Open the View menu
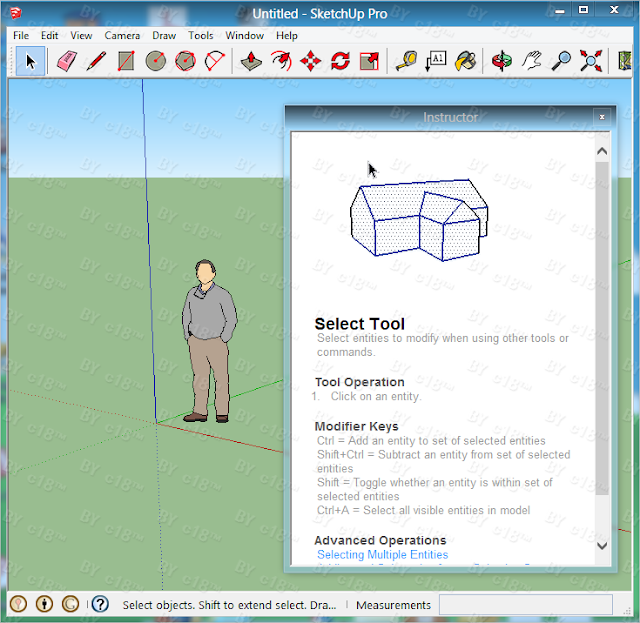 tap(81, 36)
